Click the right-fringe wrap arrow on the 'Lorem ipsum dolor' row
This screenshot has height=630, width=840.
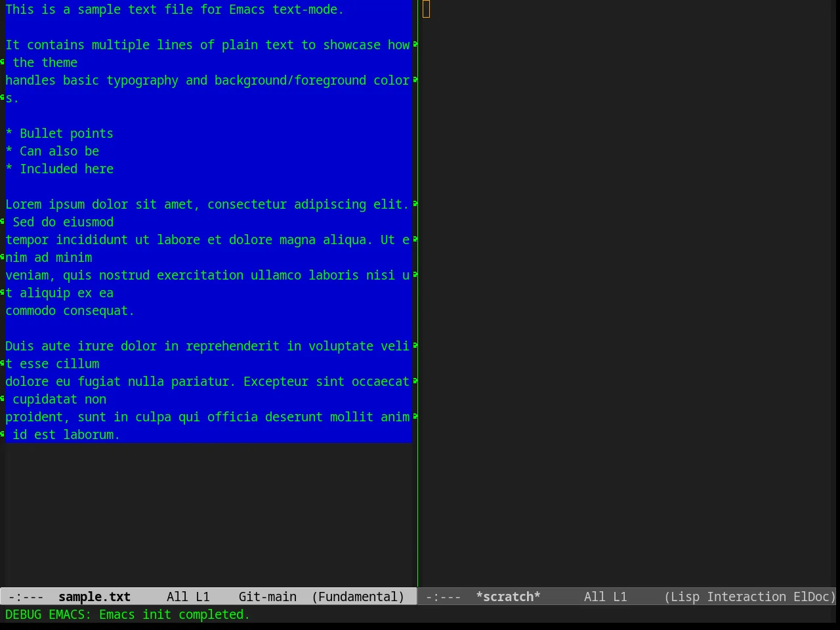(415, 204)
